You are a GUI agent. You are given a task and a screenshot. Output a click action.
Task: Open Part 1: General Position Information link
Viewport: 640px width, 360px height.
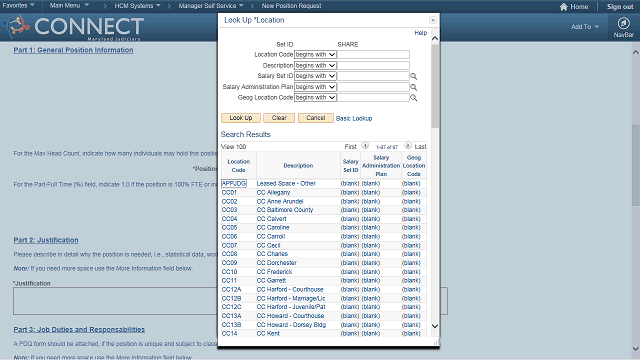point(73,50)
